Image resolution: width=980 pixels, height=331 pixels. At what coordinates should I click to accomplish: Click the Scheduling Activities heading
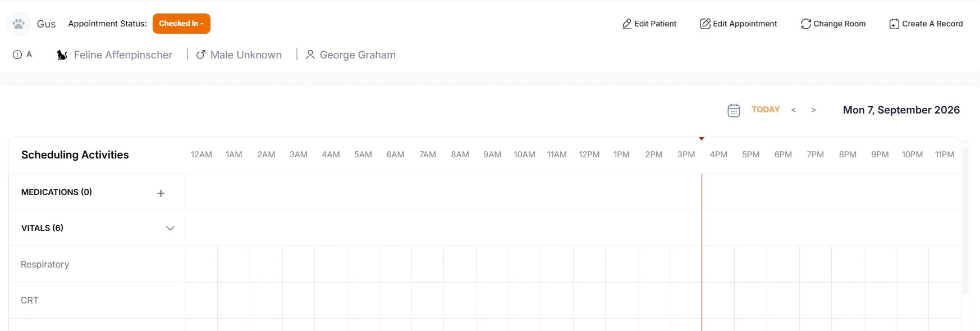pos(75,155)
